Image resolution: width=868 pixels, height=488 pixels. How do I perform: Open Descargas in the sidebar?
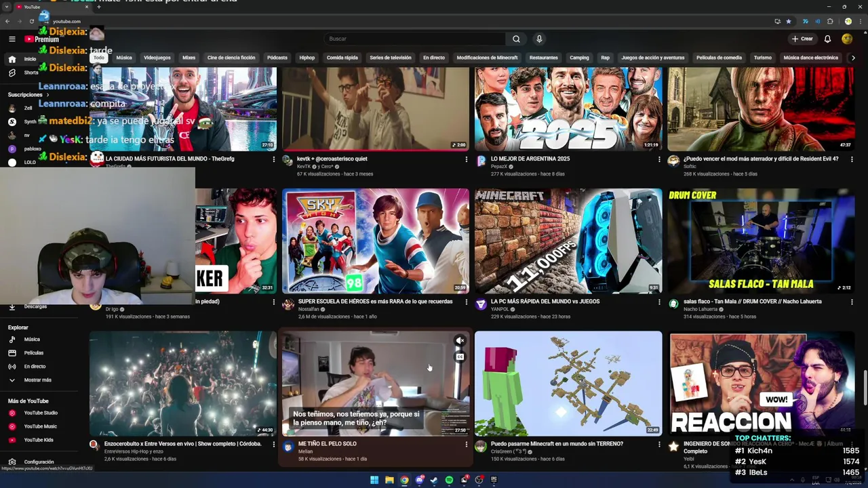(x=35, y=306)
